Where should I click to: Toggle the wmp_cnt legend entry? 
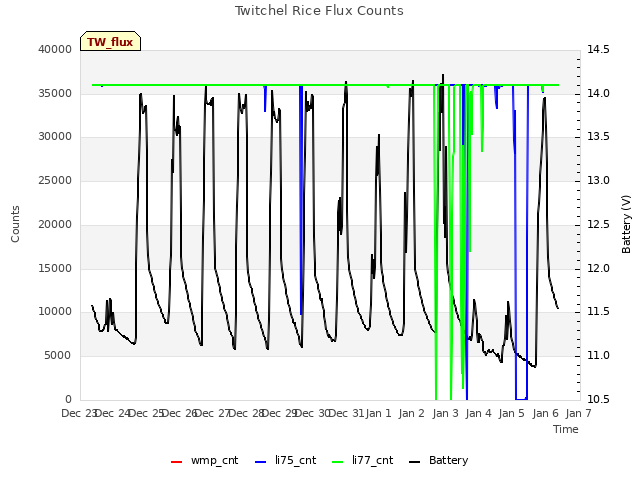(x=204, y=461)
